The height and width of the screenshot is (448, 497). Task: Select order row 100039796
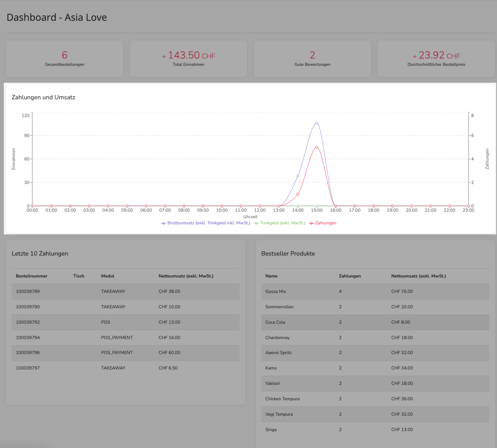[125, 353]
